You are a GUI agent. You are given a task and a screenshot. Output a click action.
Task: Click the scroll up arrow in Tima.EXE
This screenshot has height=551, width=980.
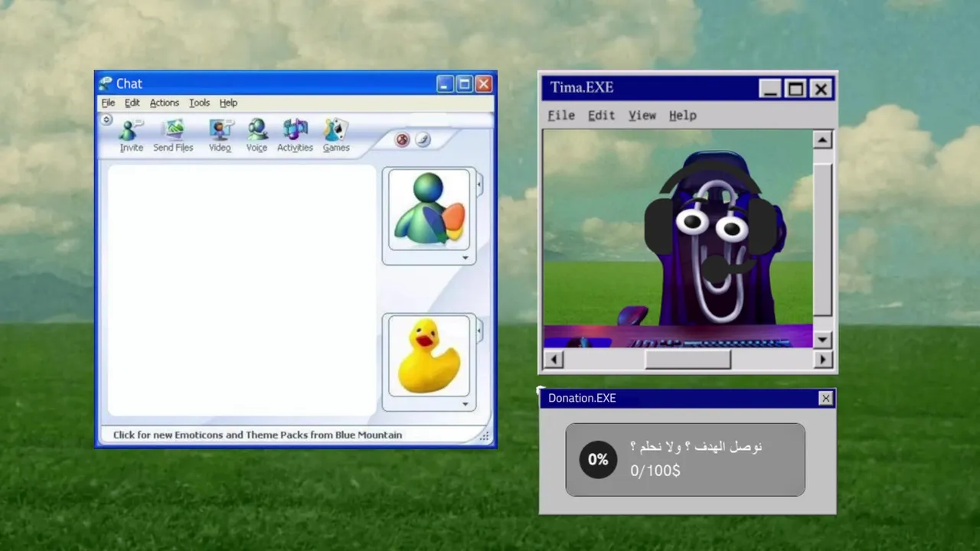(822, 139)
